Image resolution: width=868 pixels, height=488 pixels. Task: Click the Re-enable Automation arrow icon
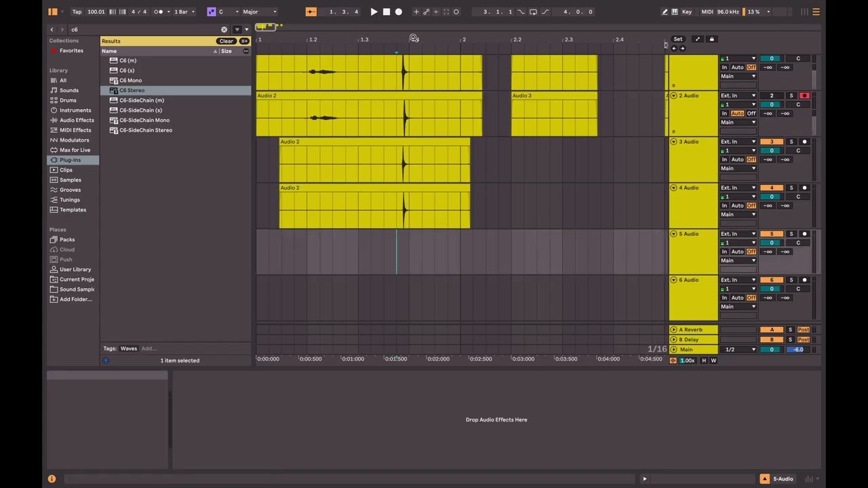435,12
